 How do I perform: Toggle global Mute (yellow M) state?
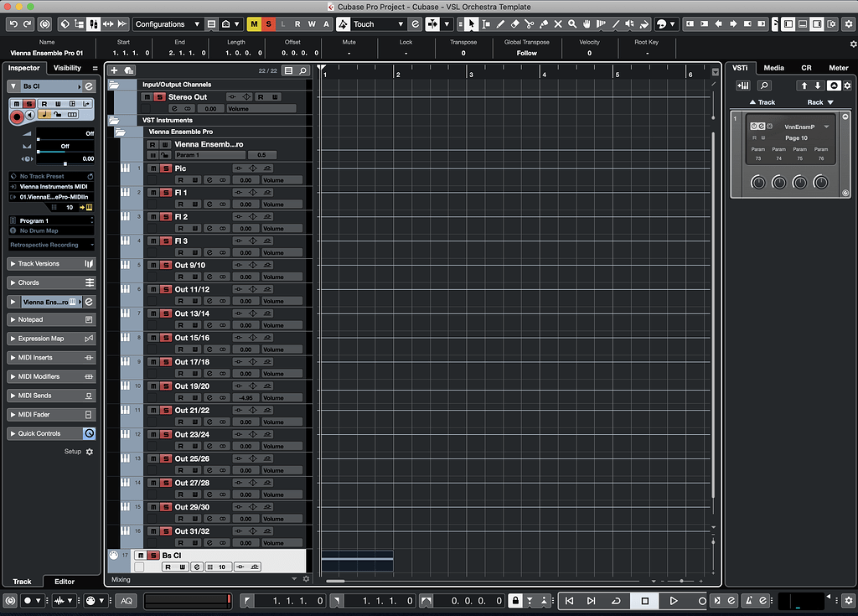pos(254,24)
